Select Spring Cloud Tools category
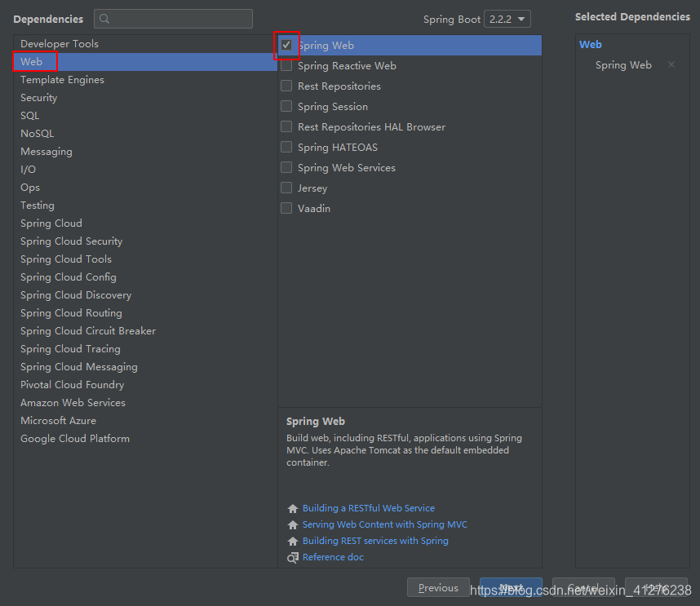 (145, 259)
